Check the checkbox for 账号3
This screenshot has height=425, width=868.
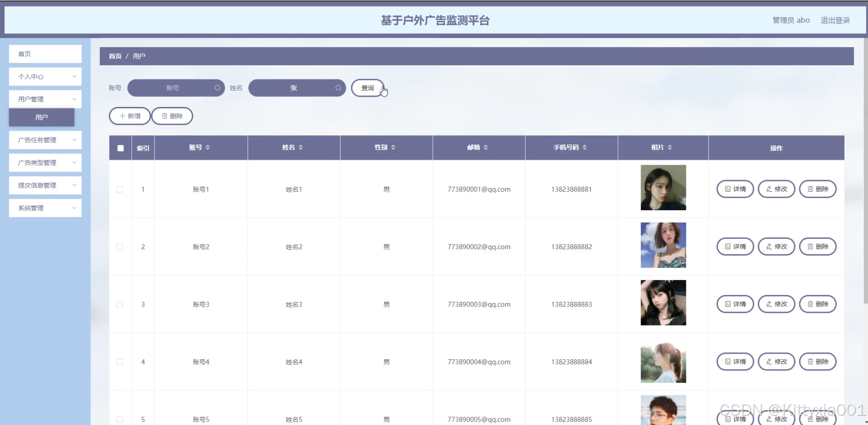pos(120,304)
